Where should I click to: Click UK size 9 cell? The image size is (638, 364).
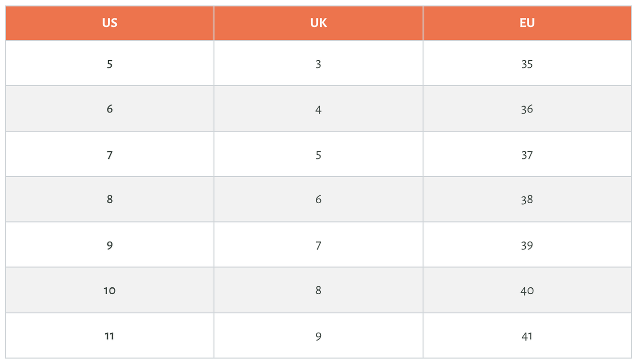tap(319, 336)
